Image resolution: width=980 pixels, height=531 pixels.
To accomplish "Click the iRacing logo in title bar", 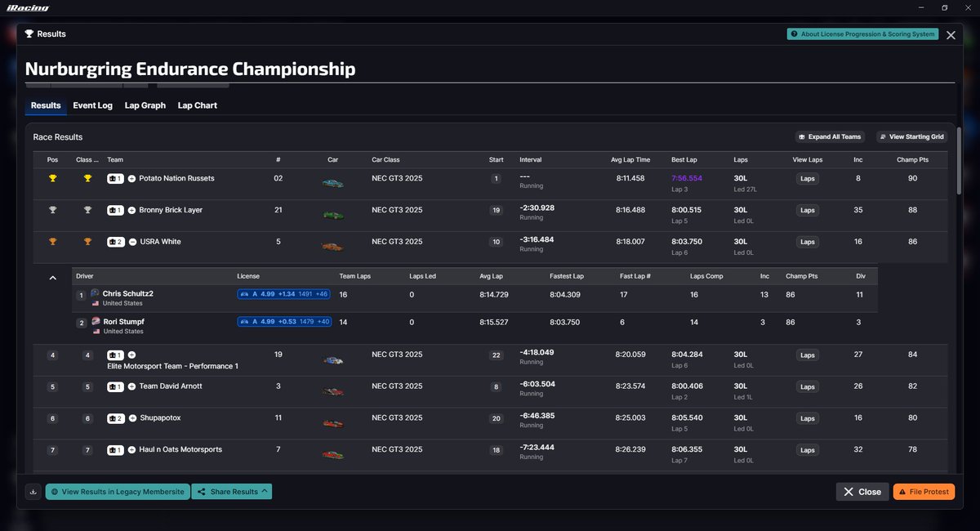I will click(29, 8).
